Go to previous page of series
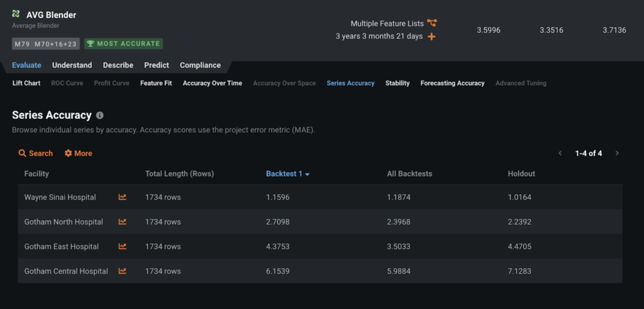 pos(560,154)
